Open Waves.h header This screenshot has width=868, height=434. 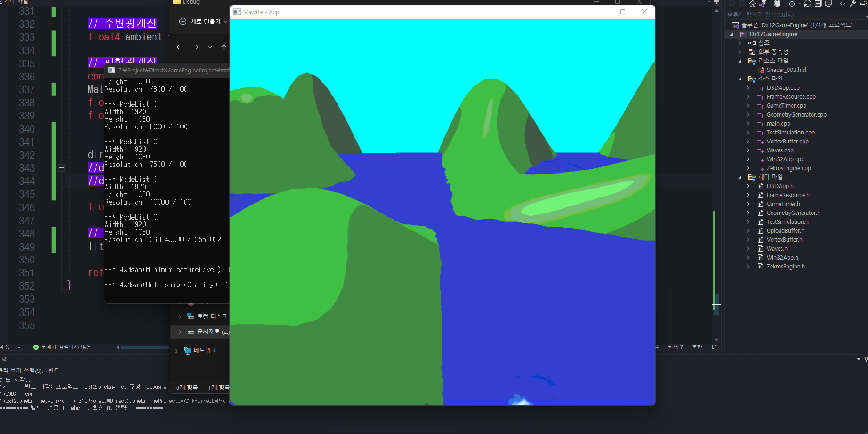coord(777,248)
